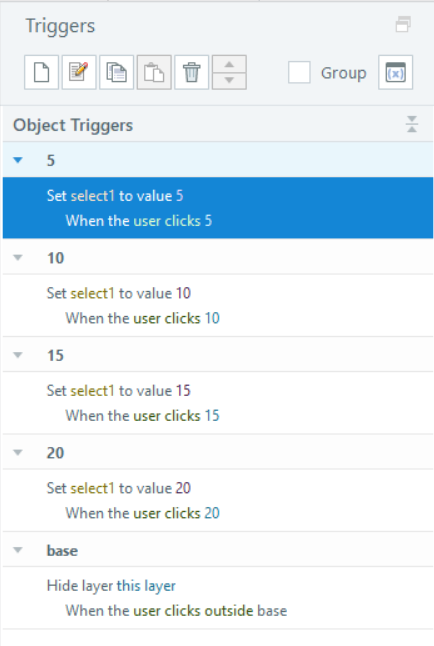The height and width of the screenshot is (646, 434).
Task: Collapse all Object Triggers
Action: pos(412,124)
